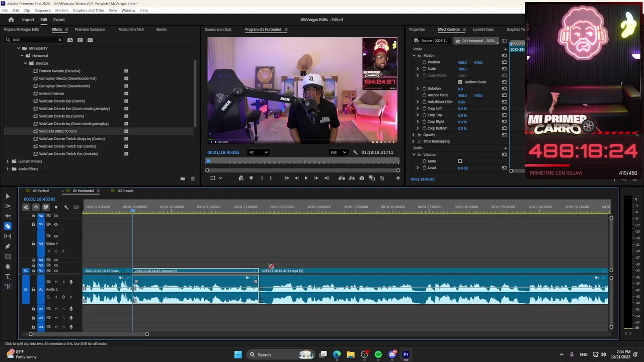Select the Pen tool
This screenshot has height=362, width=644.
click(8, 246)
